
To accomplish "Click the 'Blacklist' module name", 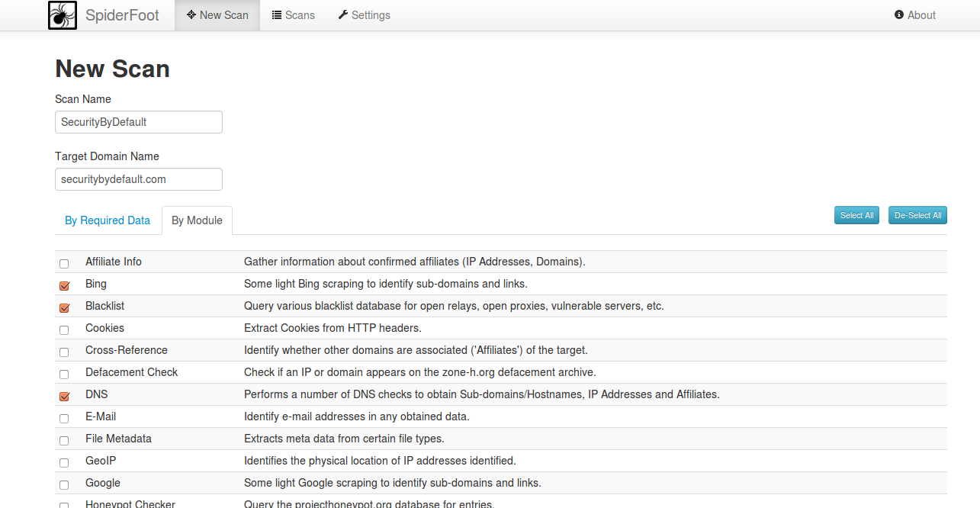I will click(104, 306).
